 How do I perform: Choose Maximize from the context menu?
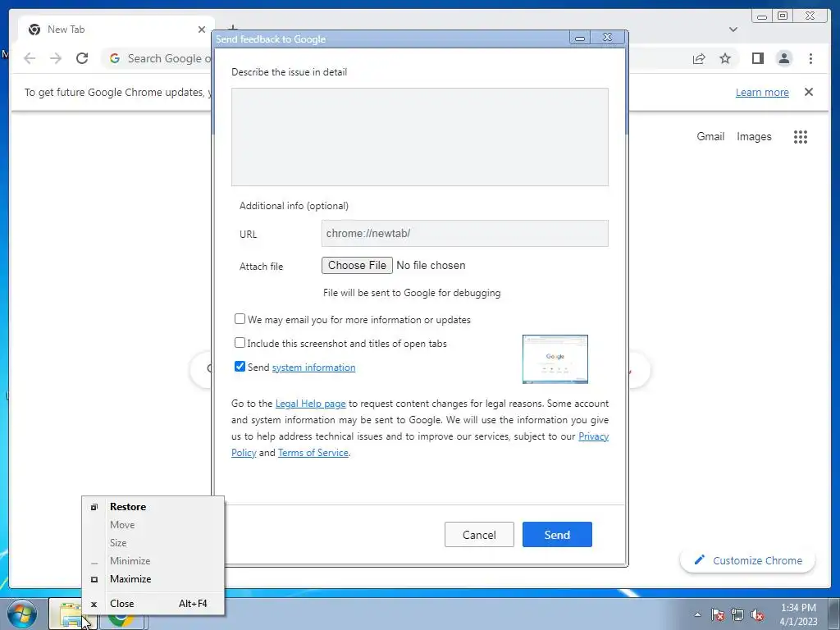[x=153, y=579]
